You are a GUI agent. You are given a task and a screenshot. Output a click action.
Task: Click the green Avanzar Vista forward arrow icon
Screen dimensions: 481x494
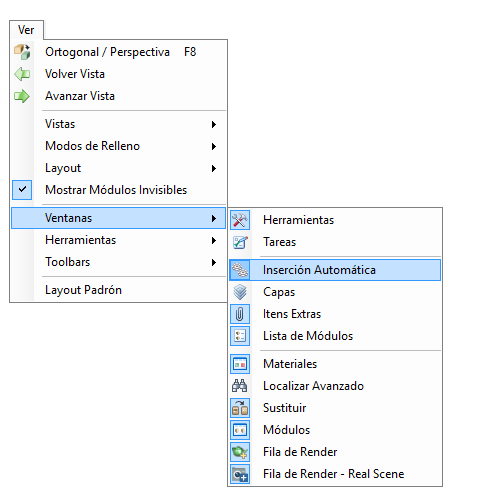(x=22, y=96)
